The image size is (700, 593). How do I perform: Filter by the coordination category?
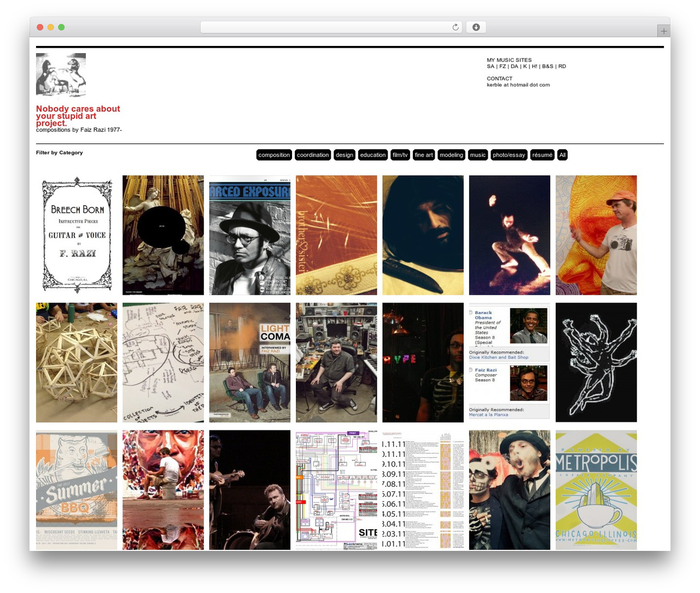point(313,155)
